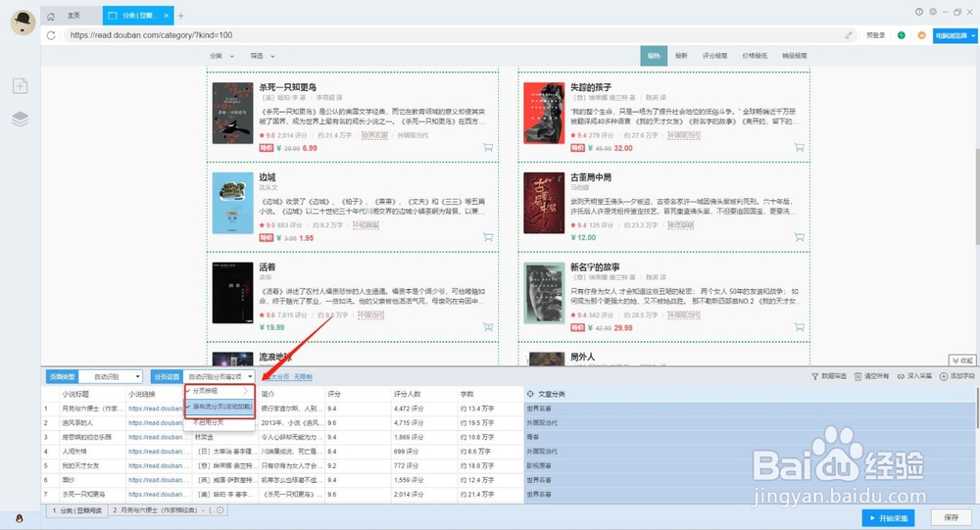The width and height of the screenshot is (980, 530).
Task: Select the 评分最高 sort tab
Action: coord(714,56)
